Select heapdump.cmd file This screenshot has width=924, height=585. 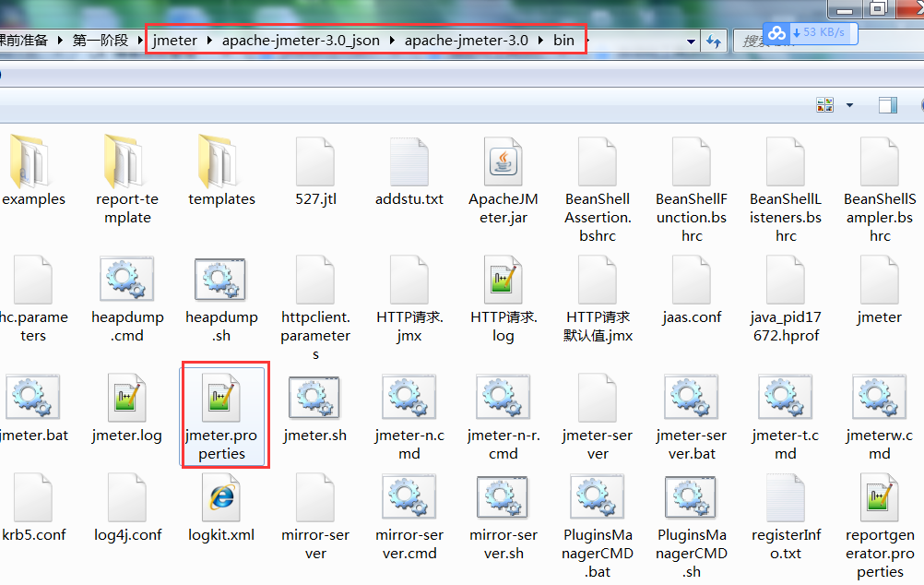click(127, 299)
